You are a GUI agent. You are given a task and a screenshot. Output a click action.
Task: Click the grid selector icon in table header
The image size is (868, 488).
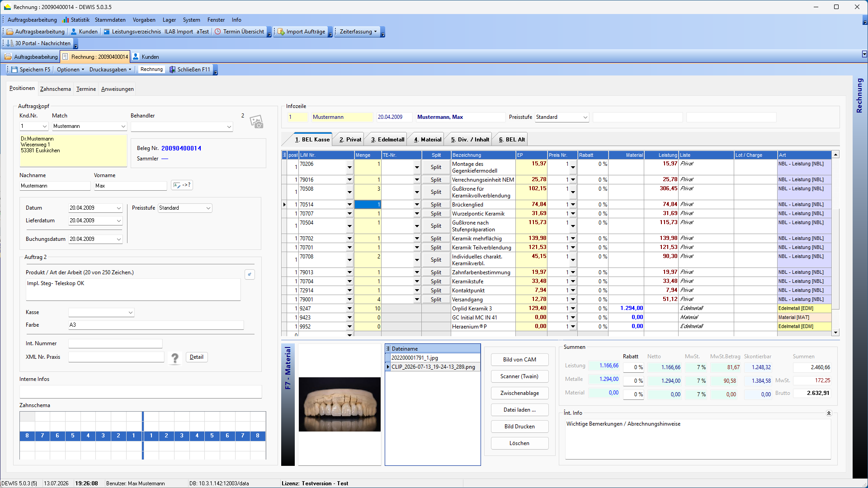[x=284, y=155]
